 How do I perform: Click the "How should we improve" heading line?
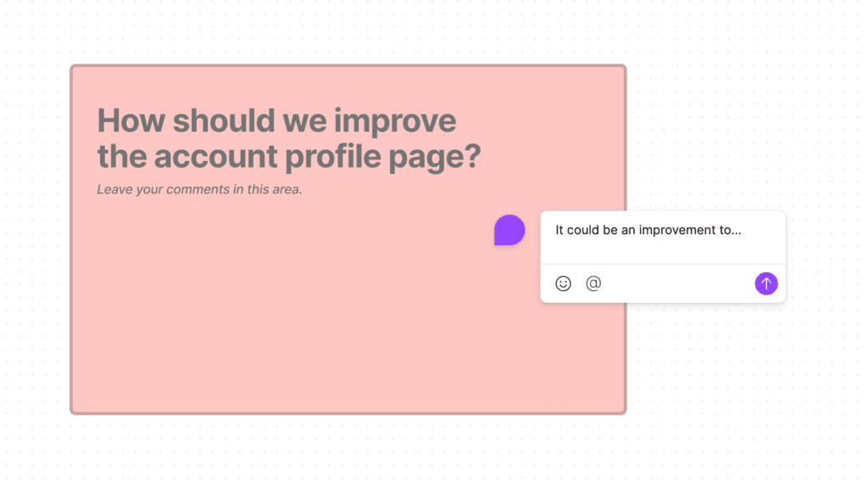coord(276,120)
